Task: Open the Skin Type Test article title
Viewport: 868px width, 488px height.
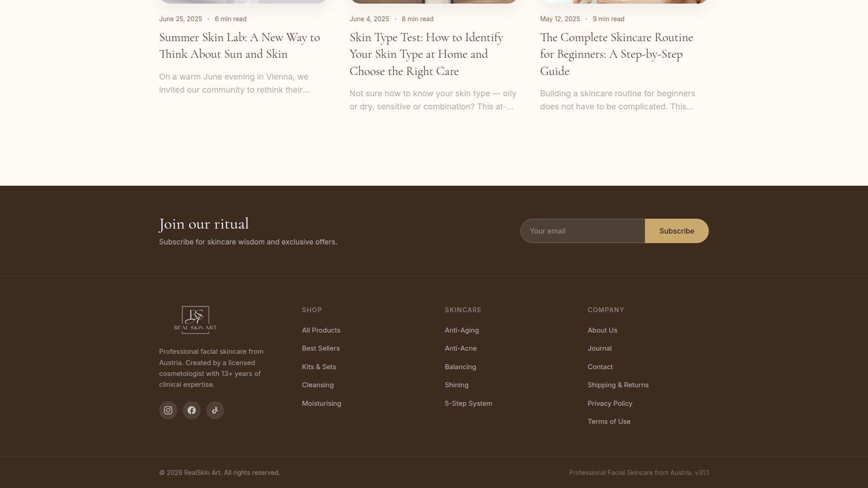Action: click(426, 54)
